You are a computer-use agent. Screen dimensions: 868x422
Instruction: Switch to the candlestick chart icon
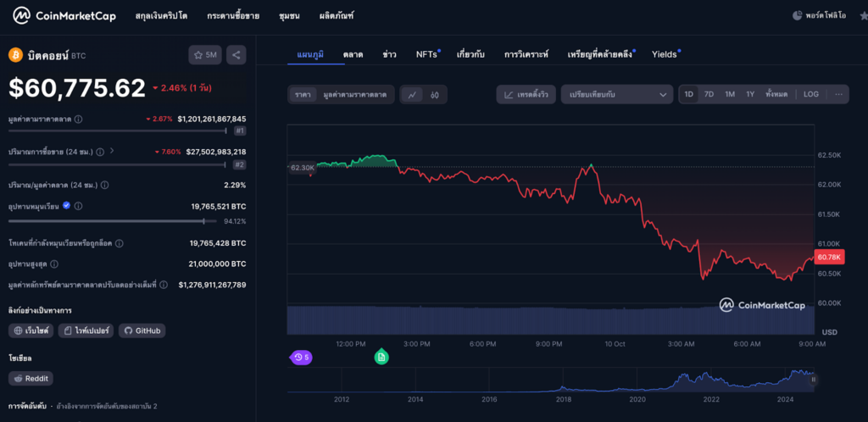(434, 95)
